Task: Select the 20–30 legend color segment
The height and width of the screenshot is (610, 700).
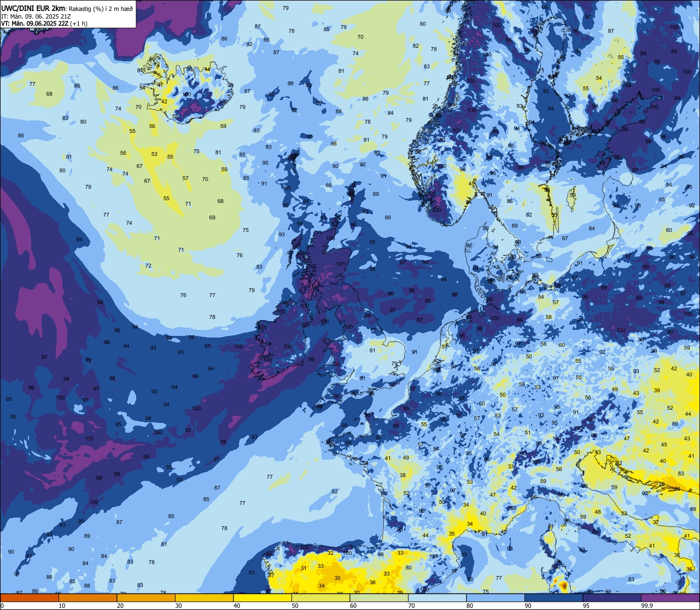Action: pyautogui.click(x=146, y=598)
